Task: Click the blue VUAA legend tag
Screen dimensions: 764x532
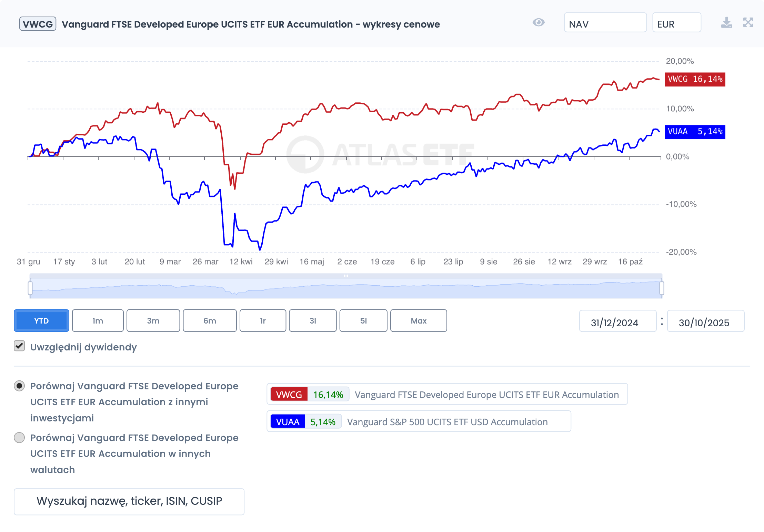Action: click(288, 422)
